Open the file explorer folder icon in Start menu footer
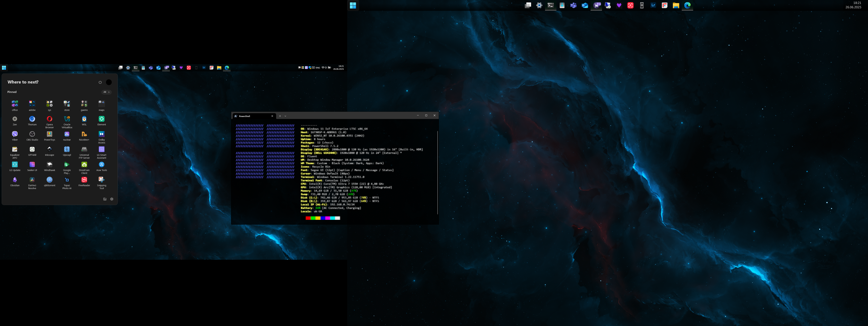 [x=105, y=199]
